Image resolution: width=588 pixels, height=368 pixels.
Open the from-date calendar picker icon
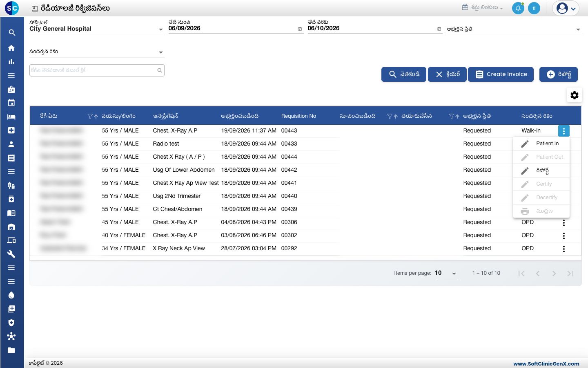pos(300,29)
